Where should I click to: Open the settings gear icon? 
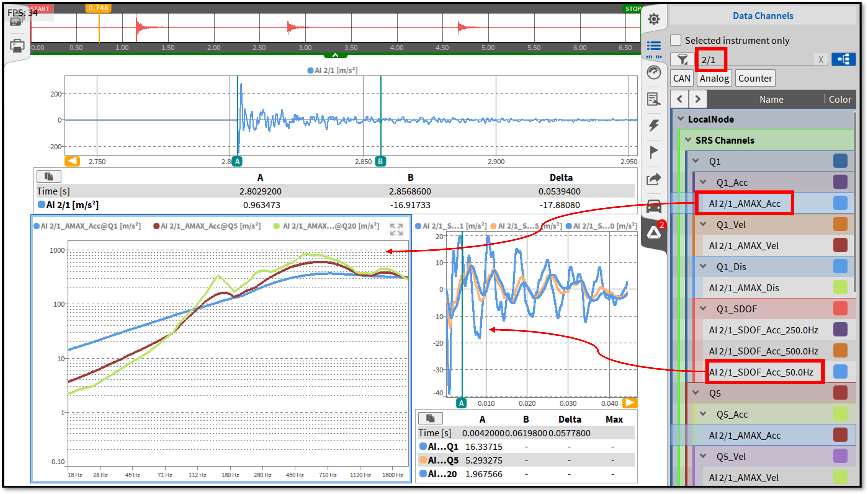(x=654, y=19)
